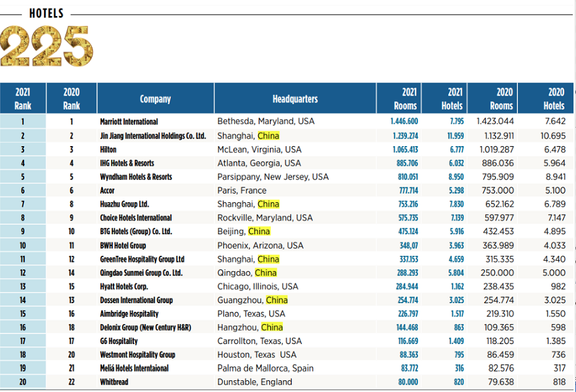Click Hyatt Hotels Corp.
The height and width of the screenshot is (392, 576).
[124, 287]
